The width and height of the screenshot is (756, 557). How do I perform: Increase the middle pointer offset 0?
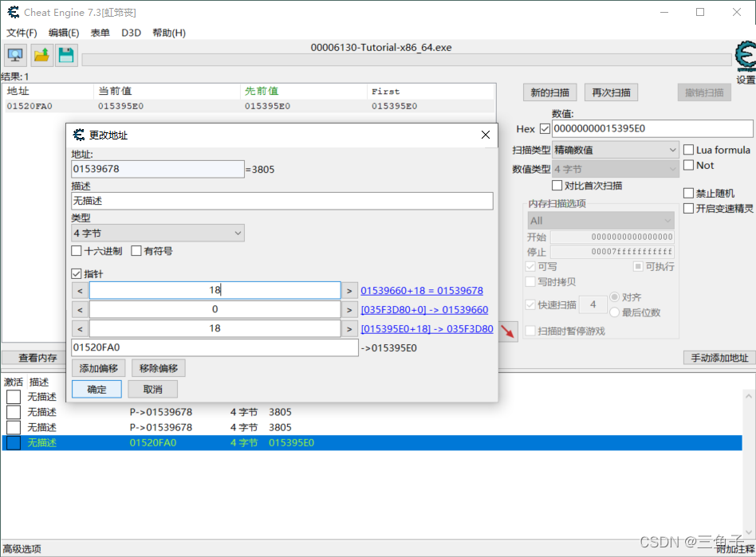click(349, 310)
